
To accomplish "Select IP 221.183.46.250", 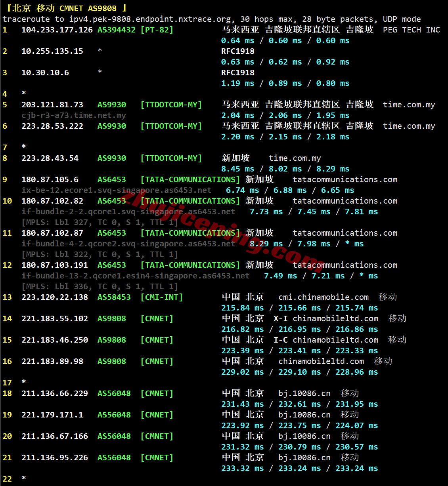I will [55, 340].
